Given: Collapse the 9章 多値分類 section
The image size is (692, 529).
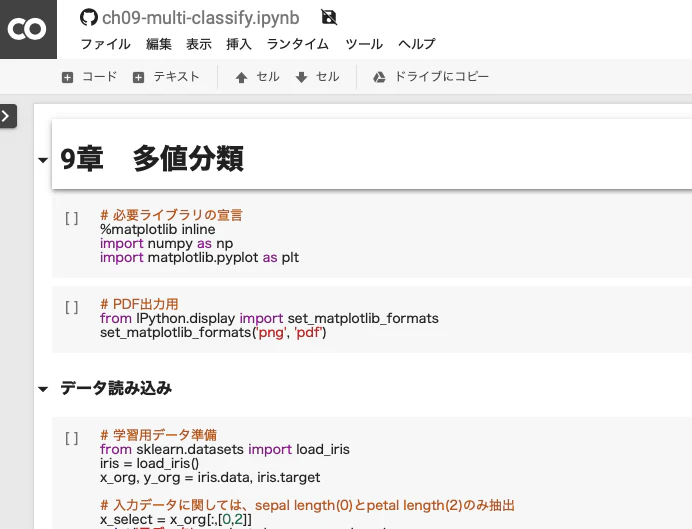Looking at the screenshot, I should click(x=43, y=160).
